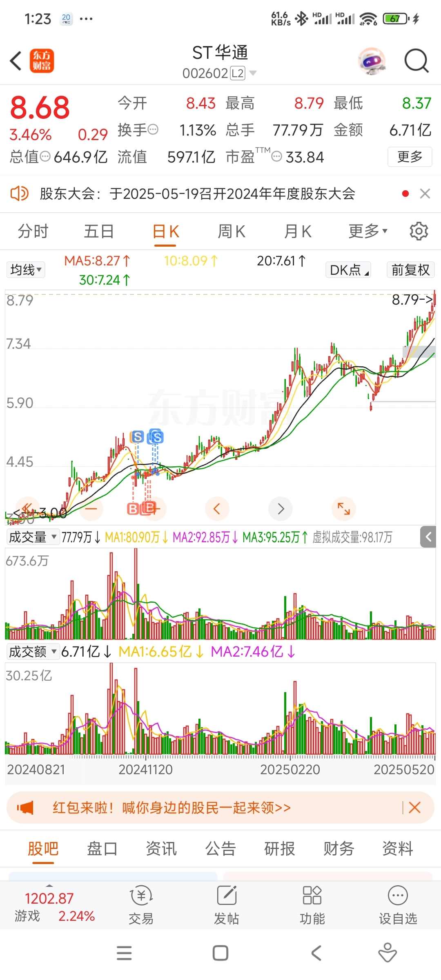The height and width of the screenshot is (980, 441).
Task: Expand chart to fullscreen icon
Action: (344, 509)
